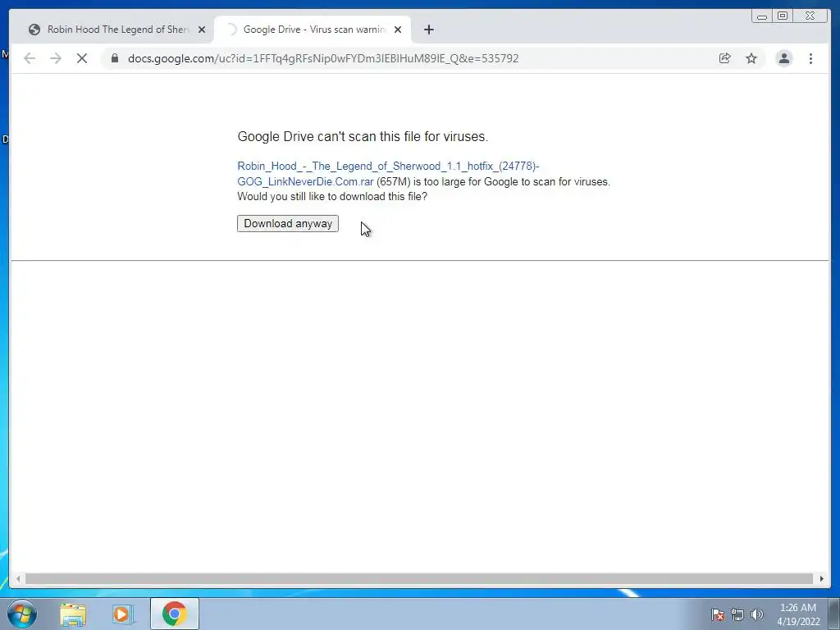
Task: Open Windows Explorer from the taskbar
Action: (x=73, y=614)
